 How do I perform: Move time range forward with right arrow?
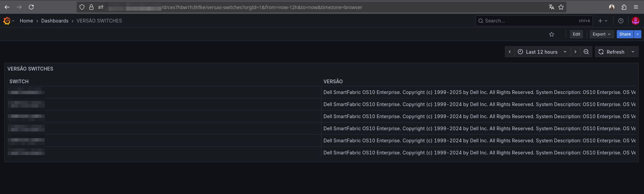click(575, 52)
